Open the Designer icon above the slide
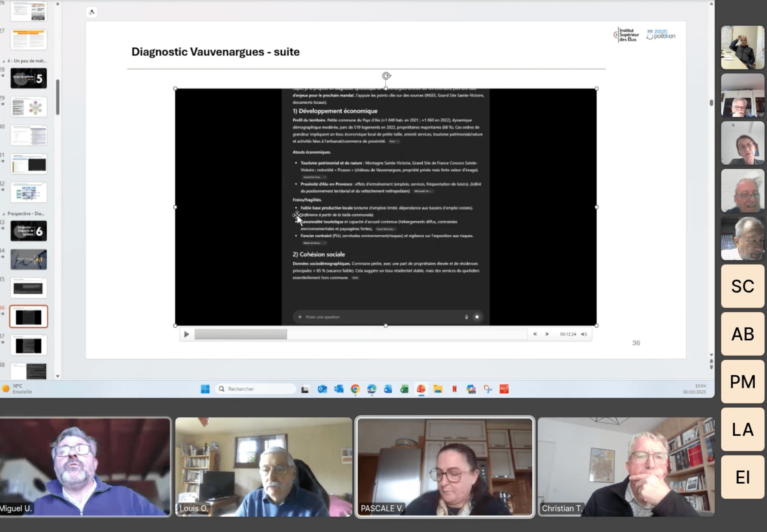 92,12
